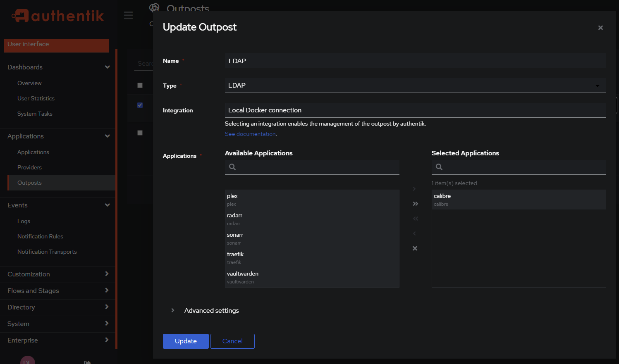Click the Name input field
The width and height of the screenshot is (619, 364).
[415, 61]
